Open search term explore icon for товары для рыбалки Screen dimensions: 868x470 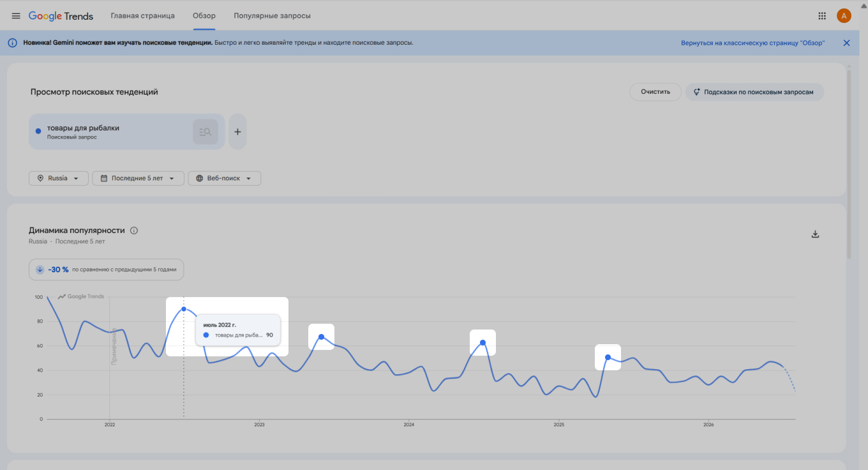point(206,132)
